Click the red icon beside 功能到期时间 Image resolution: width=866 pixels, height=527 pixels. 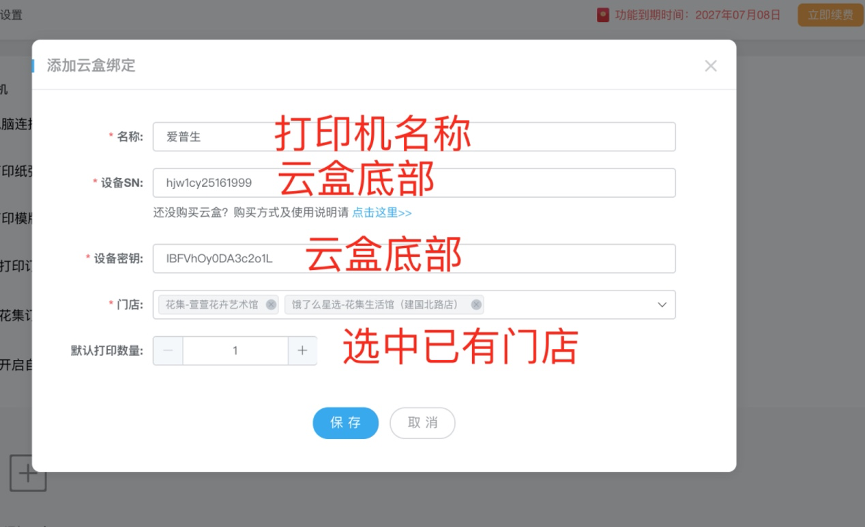603,15
